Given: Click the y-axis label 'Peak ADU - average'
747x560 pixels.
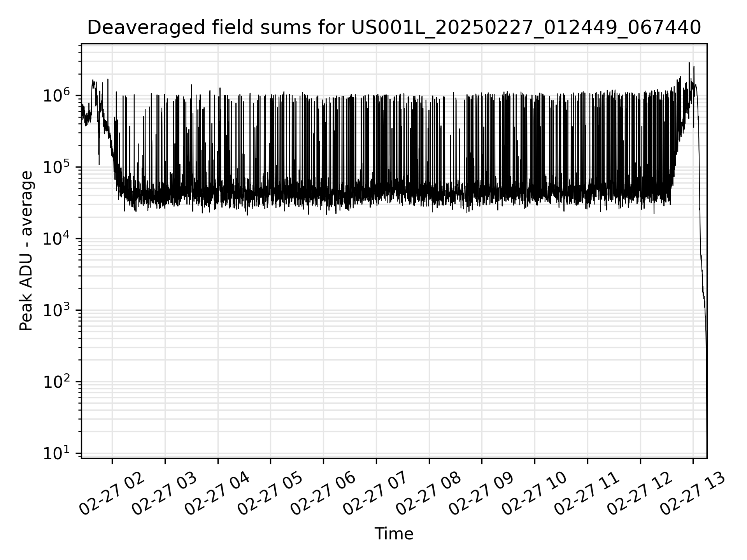Looking at the screenshot, I should click(x=26, y=251).
